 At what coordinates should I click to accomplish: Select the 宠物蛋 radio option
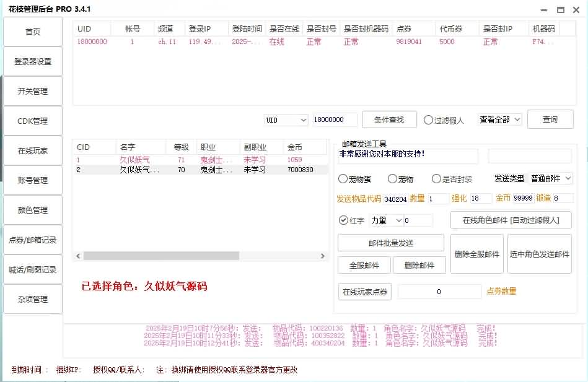click(x=343, y=179)
